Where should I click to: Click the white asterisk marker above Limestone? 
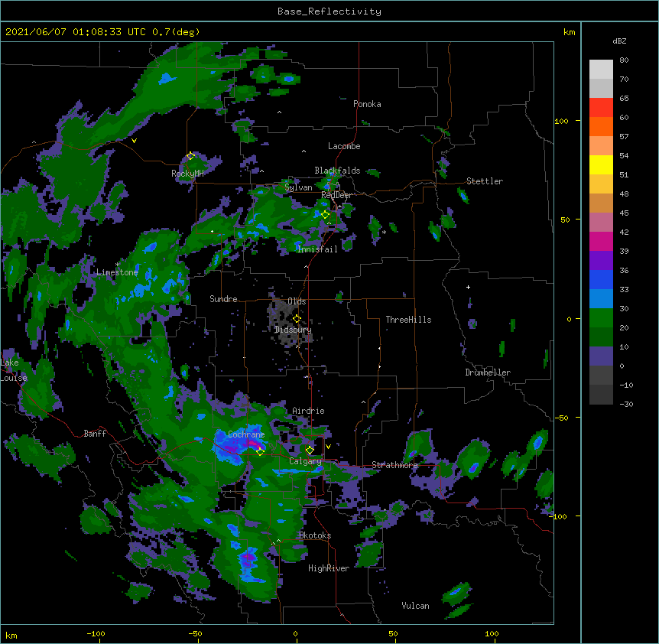point(118,265)
